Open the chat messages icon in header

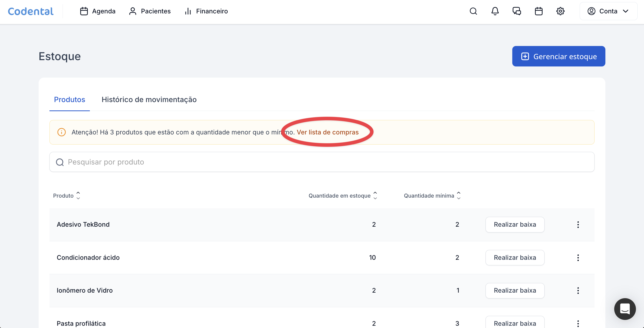[x=517, y=11]
